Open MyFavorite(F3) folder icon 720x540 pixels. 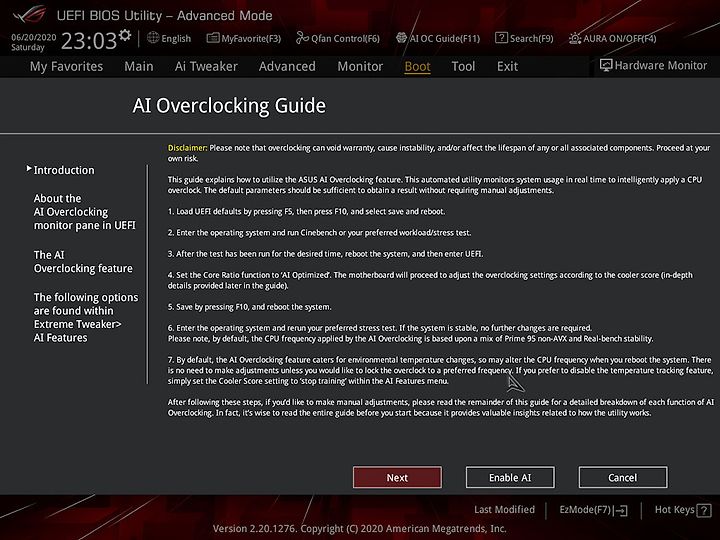[x=213, y=38]
